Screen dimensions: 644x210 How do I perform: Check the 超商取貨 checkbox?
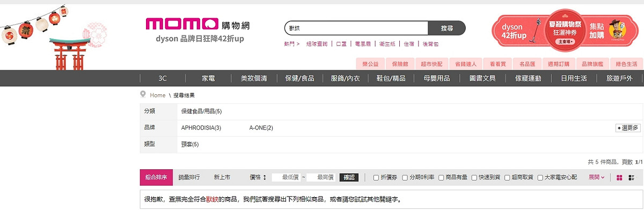tap(507, 177)
